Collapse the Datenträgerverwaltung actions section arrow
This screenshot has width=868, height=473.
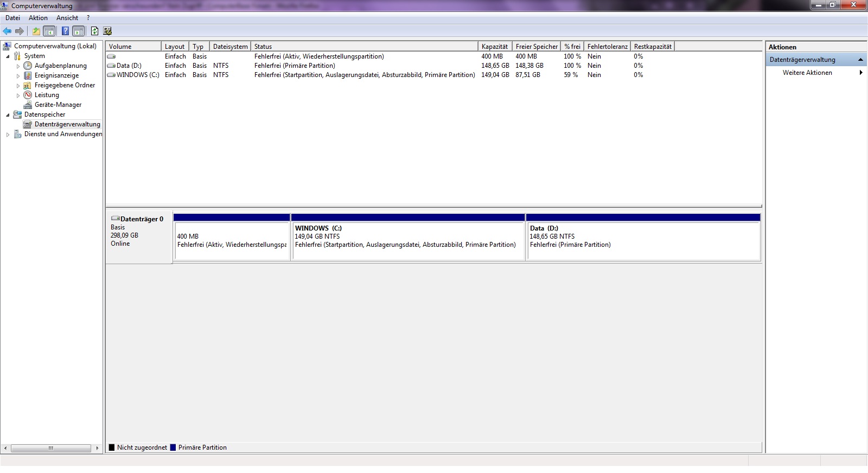click(860, 60)
